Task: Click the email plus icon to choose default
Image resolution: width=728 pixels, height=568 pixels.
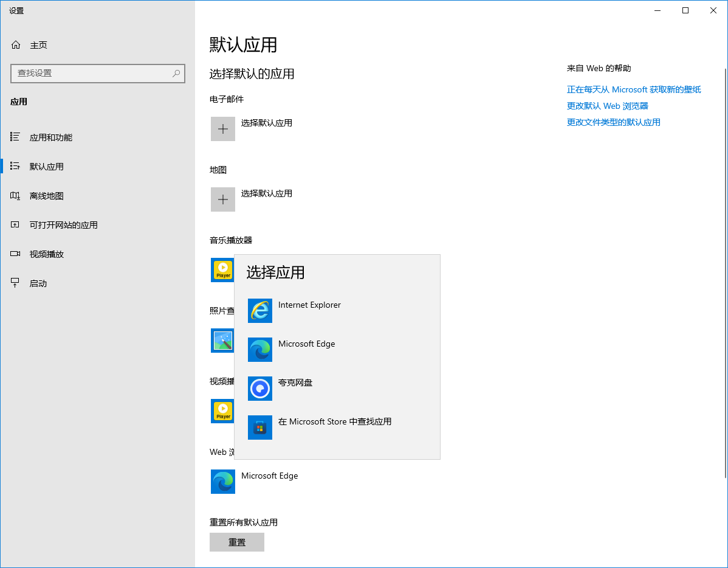Action: (x=223, y=129)
